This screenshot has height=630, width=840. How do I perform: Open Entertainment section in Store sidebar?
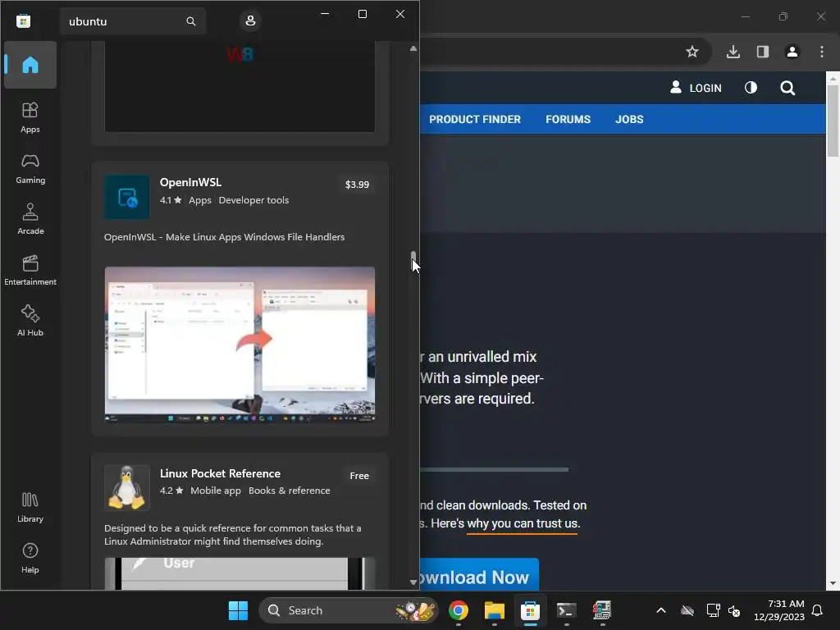pyautogui.click(x=30, y=270)
